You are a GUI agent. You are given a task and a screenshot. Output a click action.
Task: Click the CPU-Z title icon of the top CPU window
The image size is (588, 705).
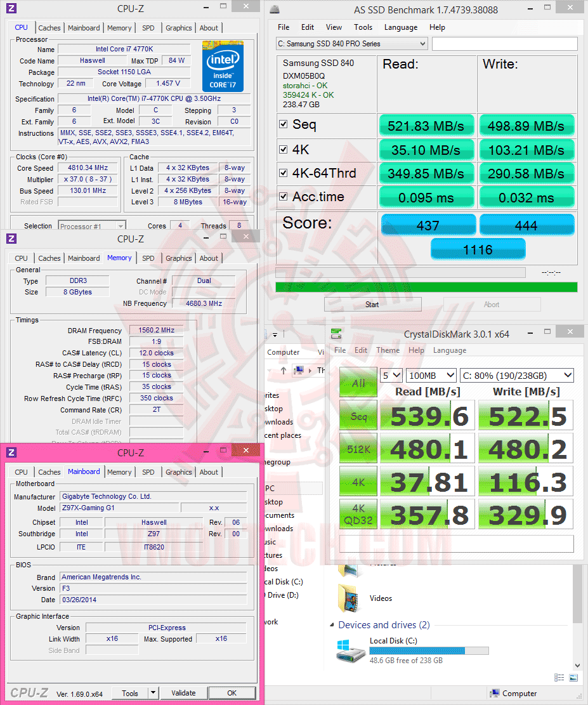[11, 8]
